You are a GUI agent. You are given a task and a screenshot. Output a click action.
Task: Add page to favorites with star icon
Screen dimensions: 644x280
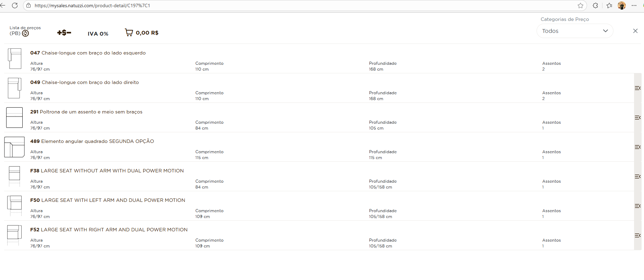[580, 5]
